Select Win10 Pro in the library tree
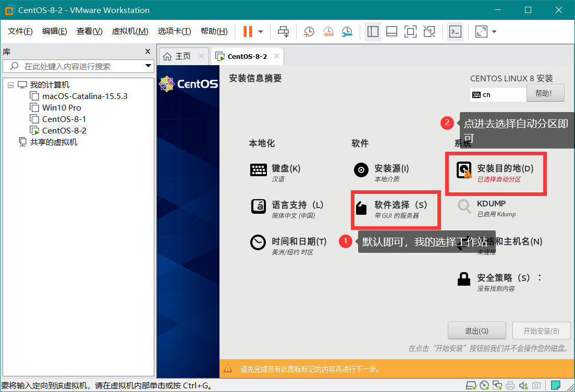575x392 pixels. 62,107
